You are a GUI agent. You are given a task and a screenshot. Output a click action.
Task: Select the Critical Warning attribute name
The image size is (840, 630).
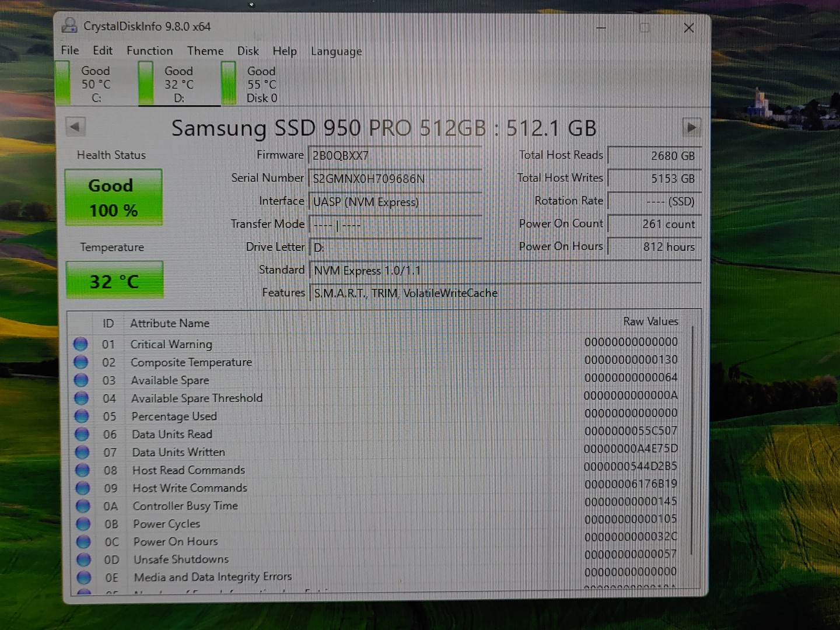pos(171,344)
